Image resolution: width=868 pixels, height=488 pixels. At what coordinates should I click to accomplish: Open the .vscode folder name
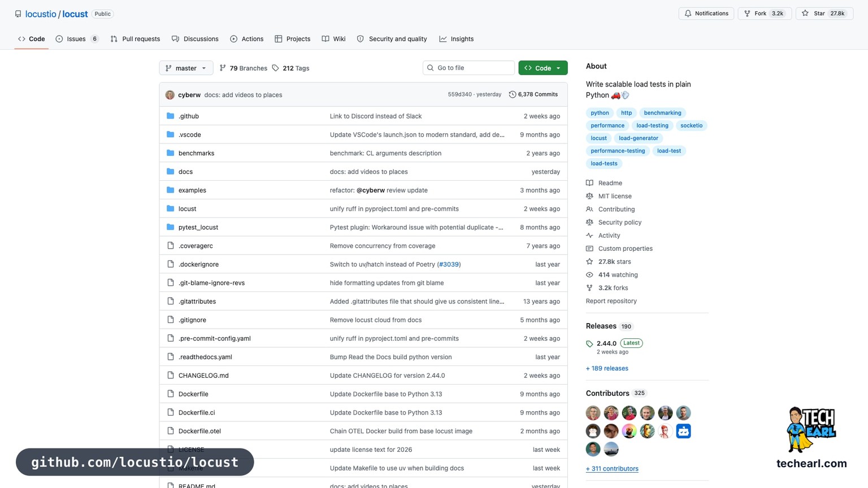coord(190,134)
